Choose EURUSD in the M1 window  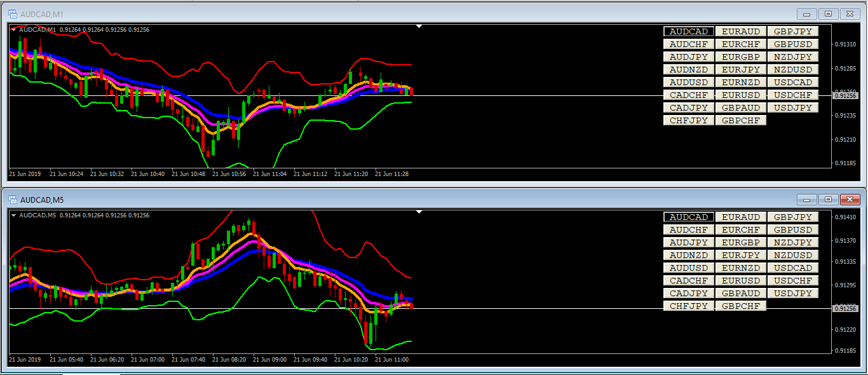tap(741, 95)
